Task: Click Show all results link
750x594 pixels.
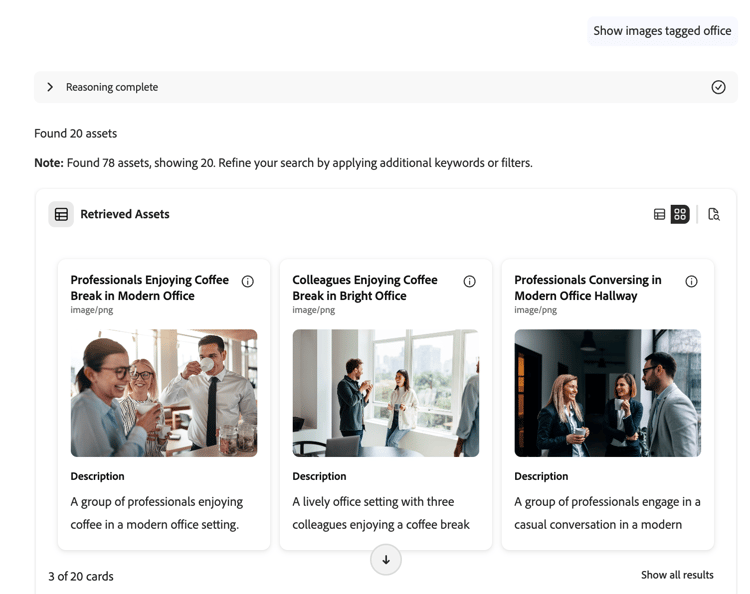Action: tap(677, 575)
